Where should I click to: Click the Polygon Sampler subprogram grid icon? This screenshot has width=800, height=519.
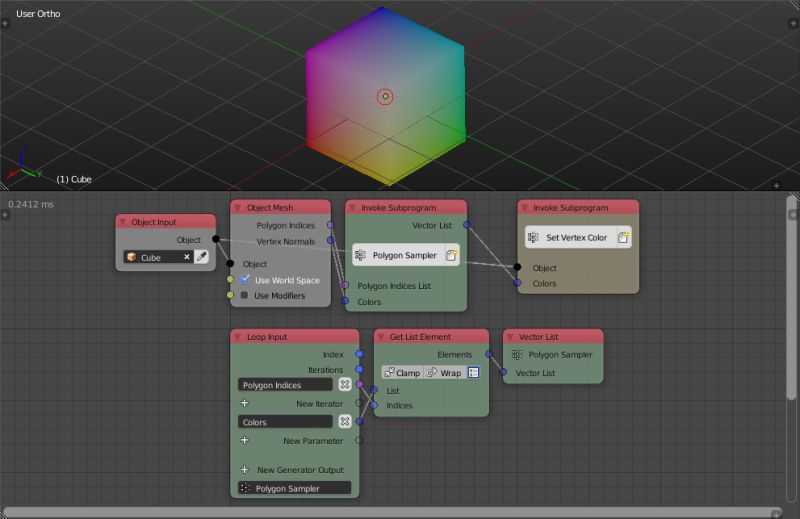360,255
